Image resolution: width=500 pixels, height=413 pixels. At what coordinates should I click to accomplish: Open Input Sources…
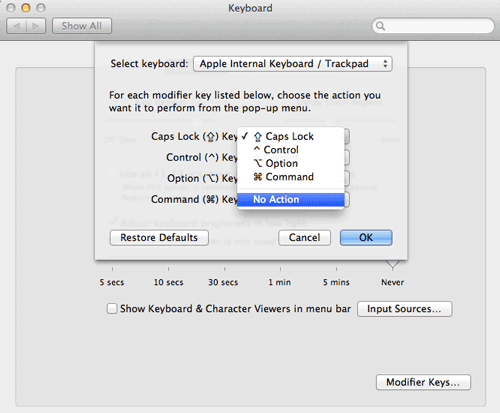click(x=405, y=309)
